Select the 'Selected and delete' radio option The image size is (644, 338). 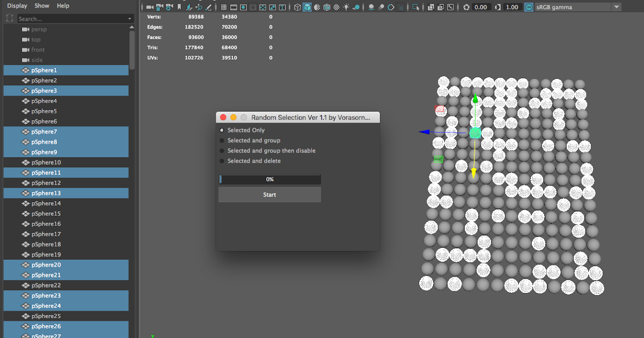tap(222, 160)
